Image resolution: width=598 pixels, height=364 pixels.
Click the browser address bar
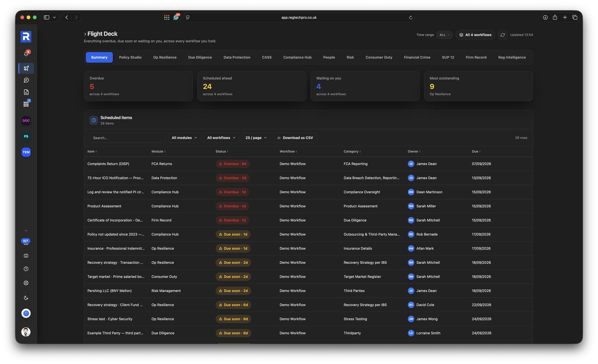(x=299, y=17)
